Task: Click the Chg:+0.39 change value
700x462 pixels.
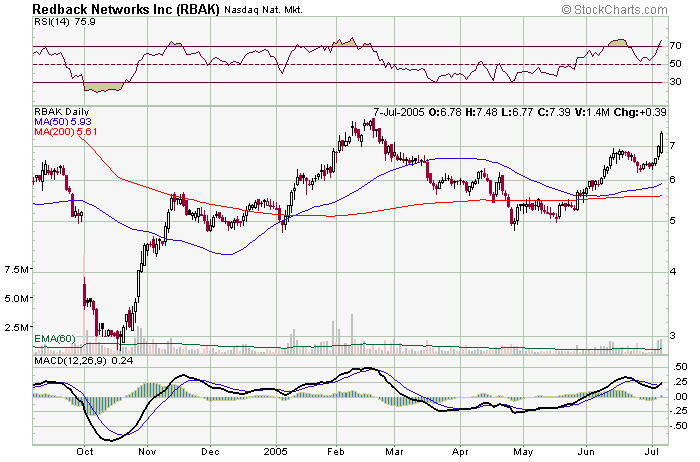Action: tap(638, 112)
